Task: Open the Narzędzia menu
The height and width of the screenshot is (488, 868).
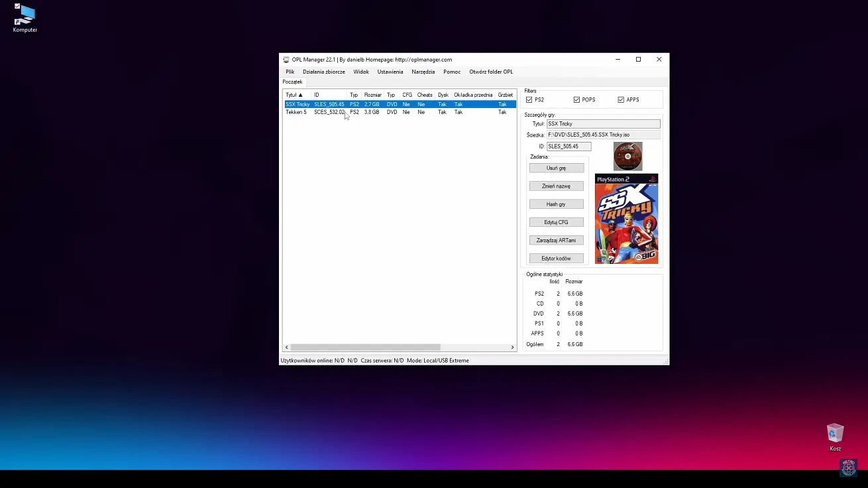Action: [423, 71]
